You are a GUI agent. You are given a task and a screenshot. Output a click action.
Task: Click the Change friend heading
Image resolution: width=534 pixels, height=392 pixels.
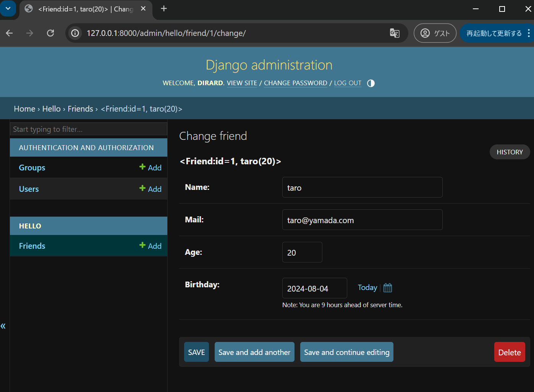click(213, 136)
